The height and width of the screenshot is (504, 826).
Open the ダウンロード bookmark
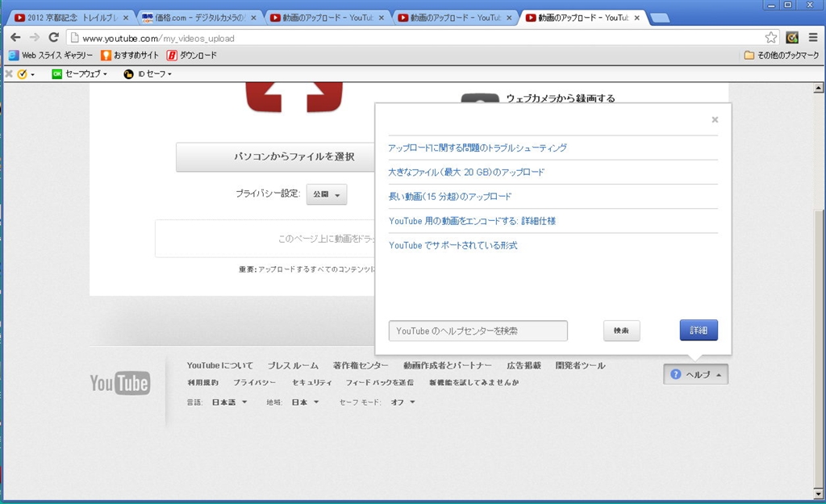[192, 56]
